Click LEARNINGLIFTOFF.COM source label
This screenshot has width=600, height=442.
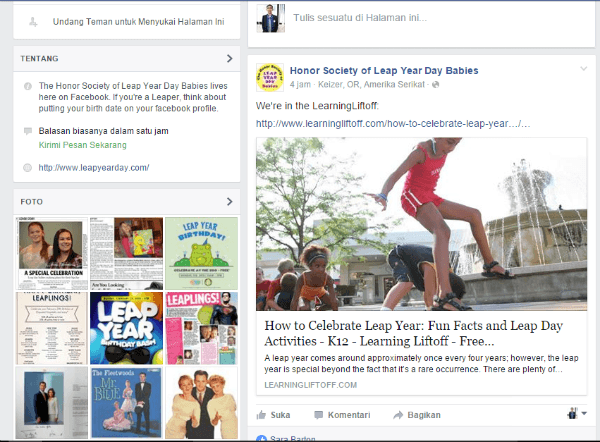point(310,385)
